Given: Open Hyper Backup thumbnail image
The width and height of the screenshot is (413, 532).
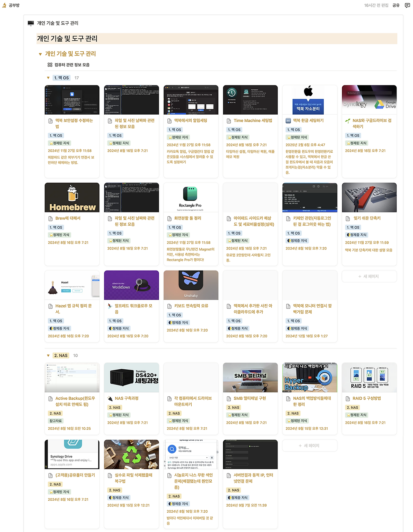Looking at the screenshot, I should pos(310,377).
